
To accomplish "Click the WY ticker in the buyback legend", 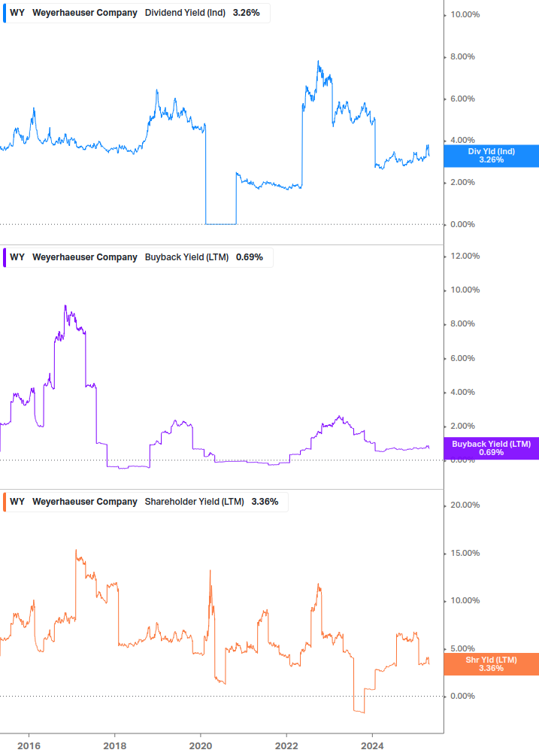I will click(17, 257).
